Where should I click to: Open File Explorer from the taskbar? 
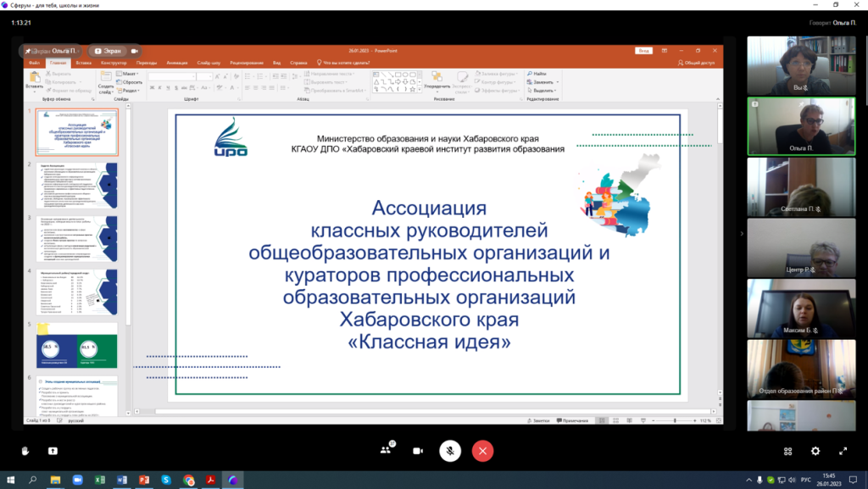pos(55,480)
